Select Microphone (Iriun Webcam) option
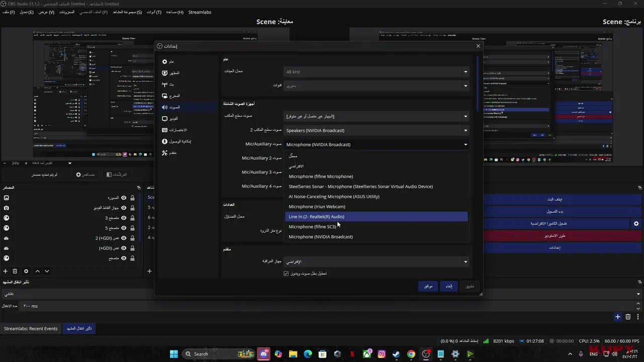The height and width of the screenshot is (362, 644). point(376,207)
